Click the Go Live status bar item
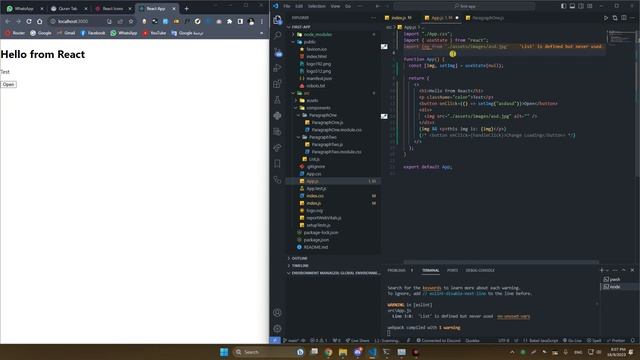 pos(573,340)
